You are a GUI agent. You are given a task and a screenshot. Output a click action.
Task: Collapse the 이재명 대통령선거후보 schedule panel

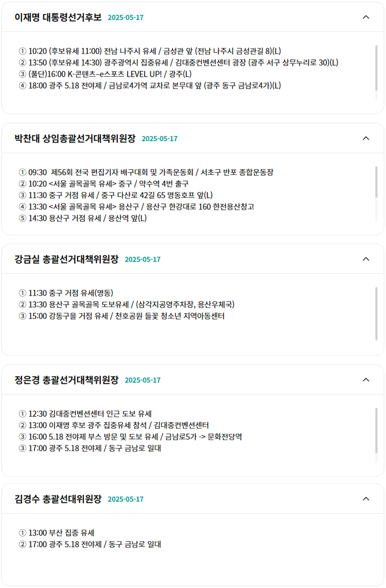click(366, 17)
